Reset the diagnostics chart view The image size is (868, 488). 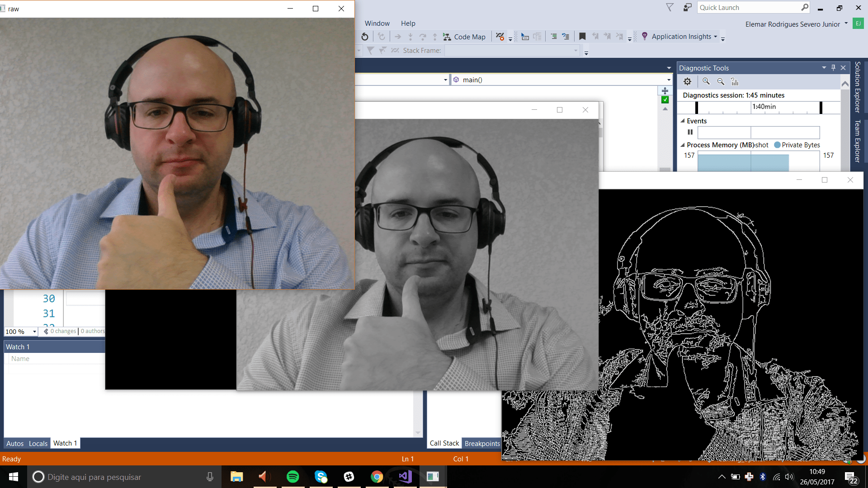pyautogui.click(x=735, y=82)
